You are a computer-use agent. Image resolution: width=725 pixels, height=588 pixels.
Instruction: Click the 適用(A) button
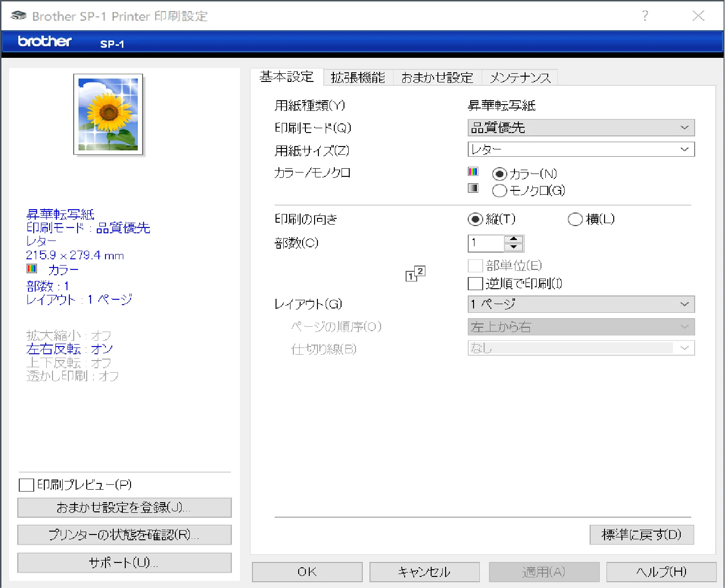pos(544,572)
